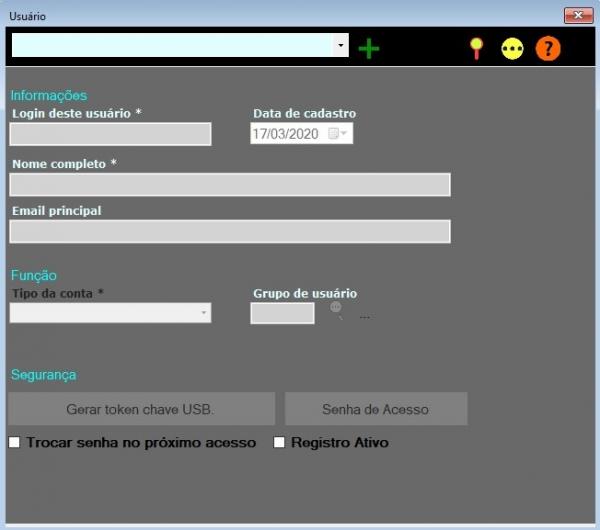The height and width of the screenshot is (530, 600).
Task: Select the Grupo de usuário input box
Action: [282, 313]
